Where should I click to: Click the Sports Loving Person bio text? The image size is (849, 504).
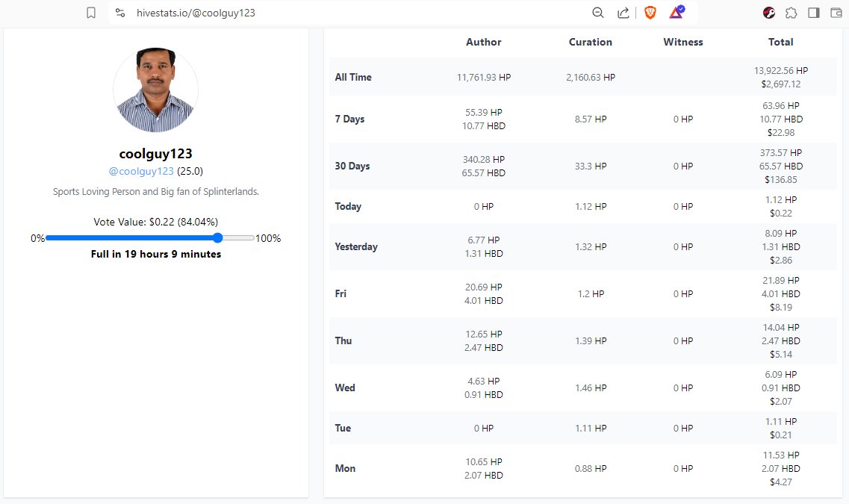point(156,192)
